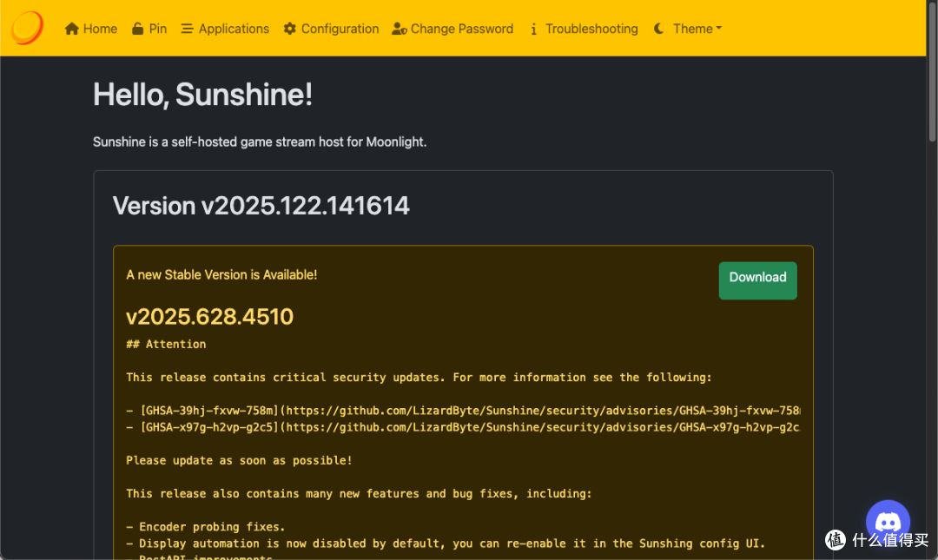The image size is (938, 560).
Task: Open the Pin pairing page
Action: (x=157, y=29)
